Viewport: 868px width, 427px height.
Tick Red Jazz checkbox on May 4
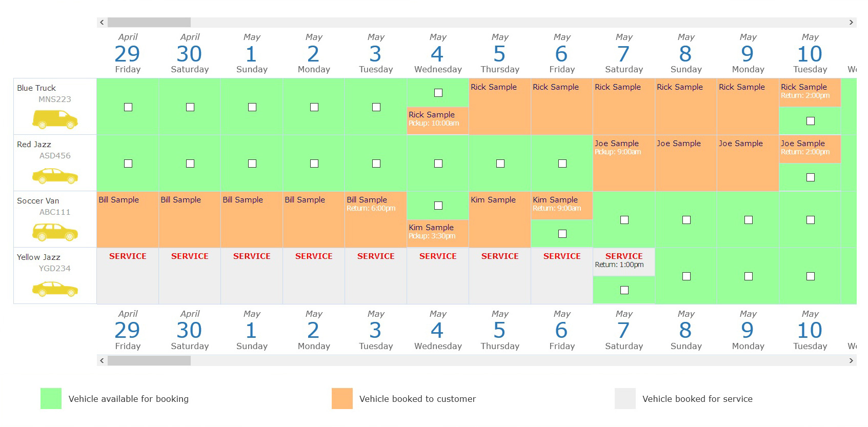coord(438,164)
